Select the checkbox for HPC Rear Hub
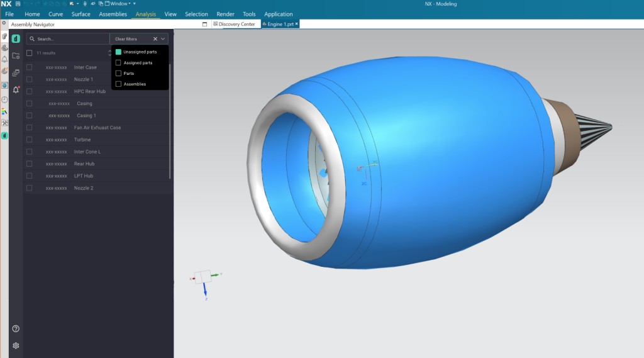The image size is (644, 358). coord(30,91)
